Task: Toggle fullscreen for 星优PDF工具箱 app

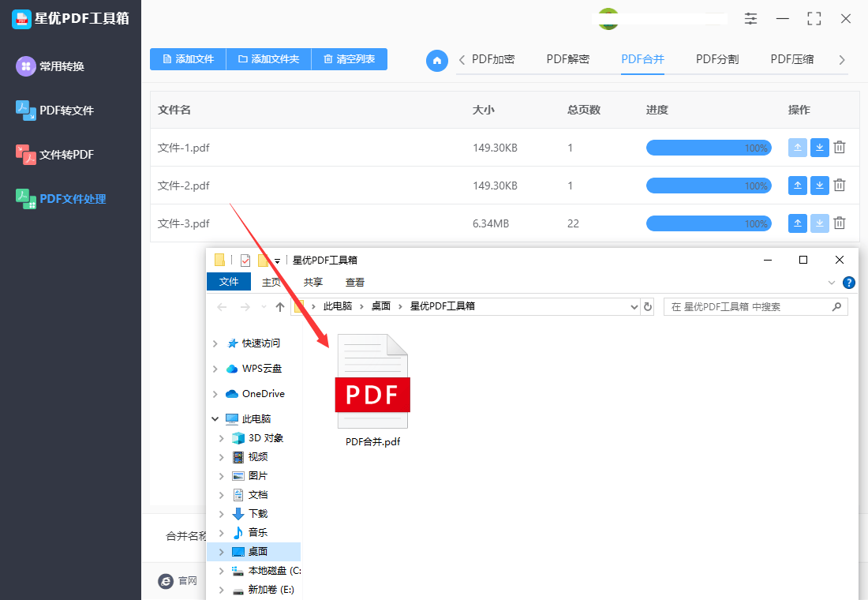Action: tap(814, 18)
